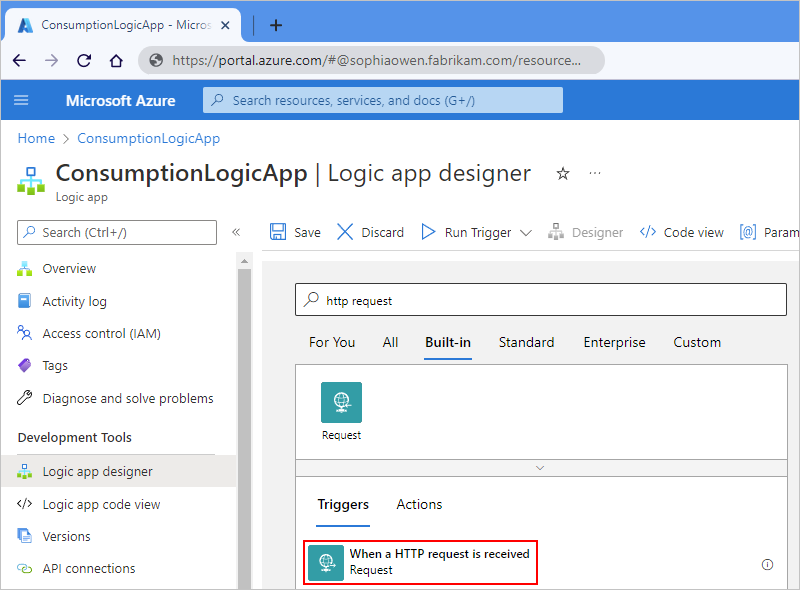View the Activity log
This screenshot has height=590, width=800.
tap(73, 301)
